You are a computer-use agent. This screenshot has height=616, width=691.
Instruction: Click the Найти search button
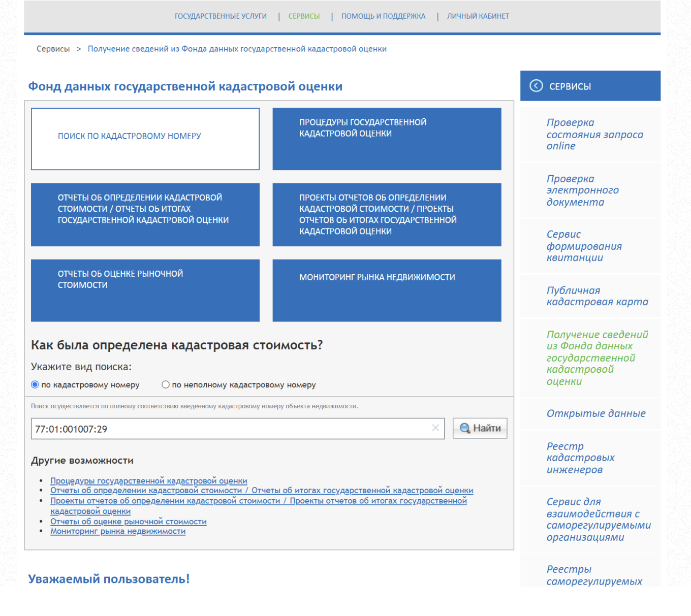480,428
